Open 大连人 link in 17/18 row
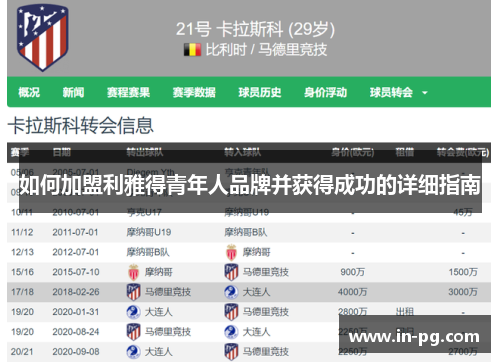500x362 pixels. [x=256, y=292]
